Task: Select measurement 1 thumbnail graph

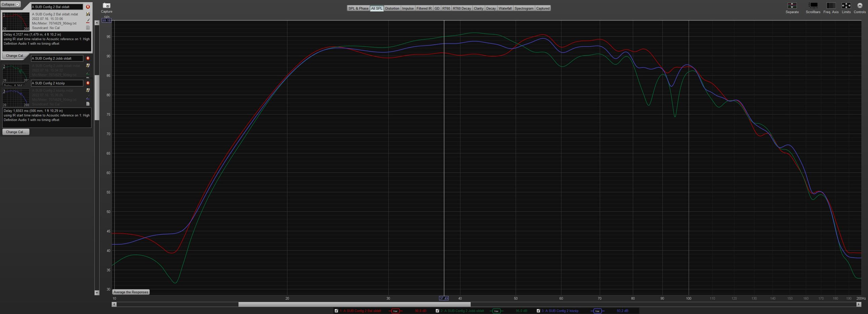Action: [x=16, y=22]
